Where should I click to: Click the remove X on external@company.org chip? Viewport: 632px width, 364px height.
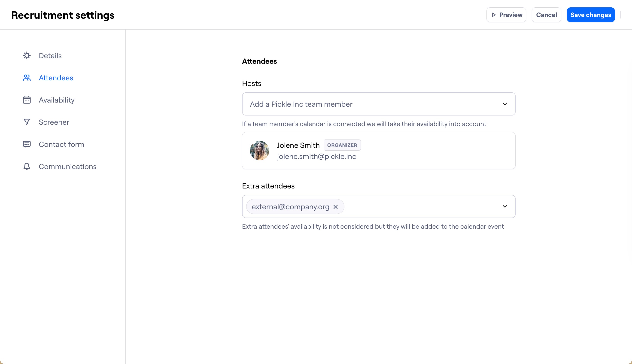point(336,207)
